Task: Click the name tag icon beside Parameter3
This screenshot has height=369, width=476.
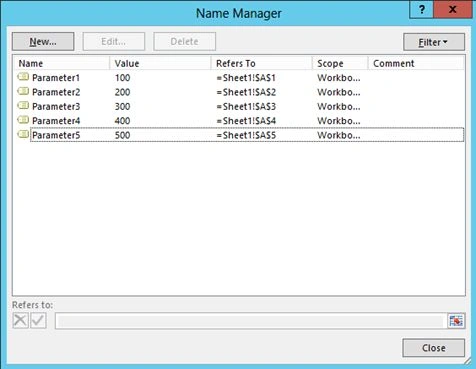Action: tap(23, 106)
